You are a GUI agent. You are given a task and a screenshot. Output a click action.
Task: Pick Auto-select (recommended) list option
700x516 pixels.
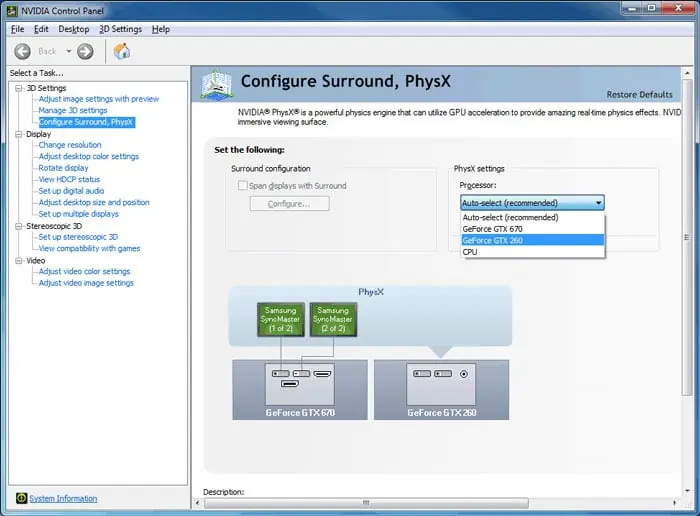[510, 217]
